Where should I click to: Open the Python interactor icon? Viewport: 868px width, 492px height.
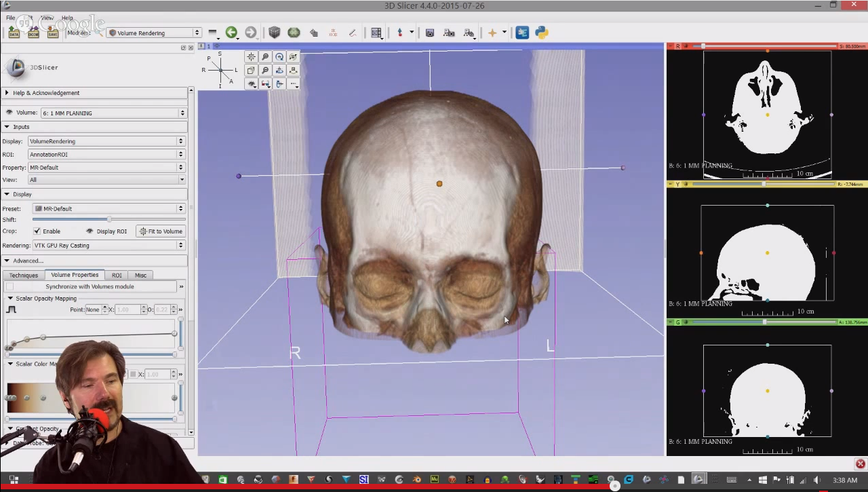tap(542, 33)
